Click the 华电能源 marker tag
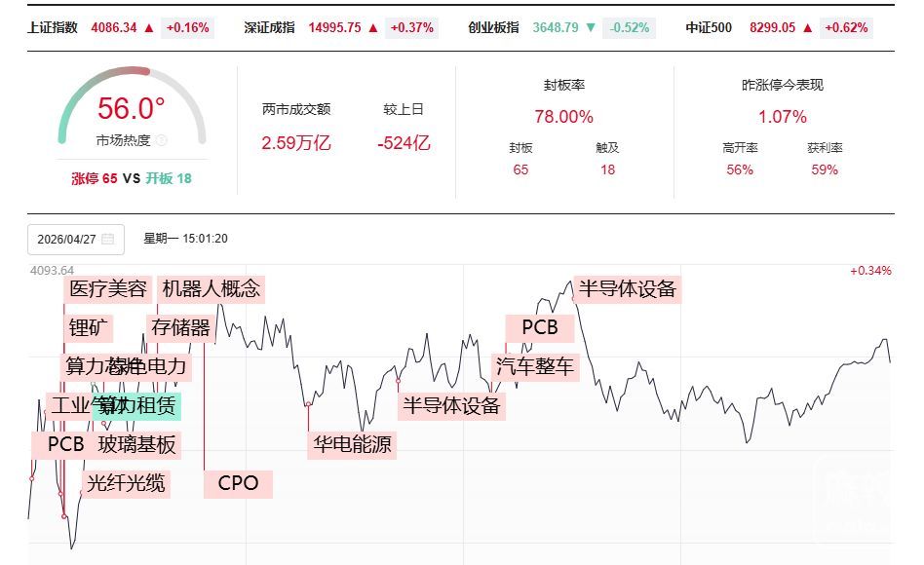 point(352,445)
